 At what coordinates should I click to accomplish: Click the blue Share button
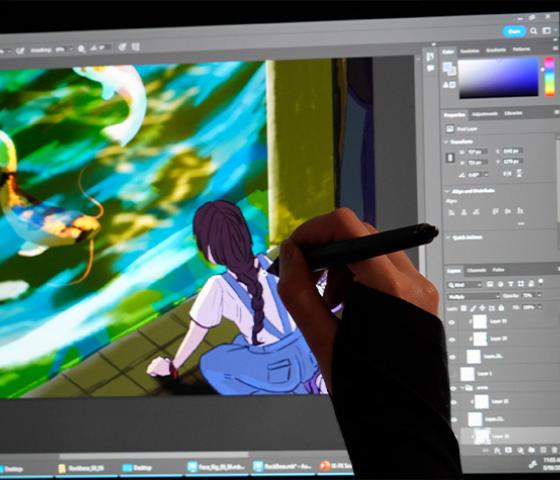(514, 31)
